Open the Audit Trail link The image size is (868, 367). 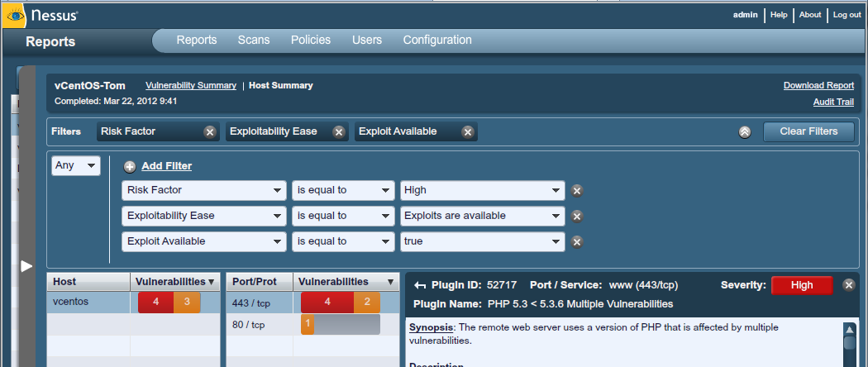tap(833, 102)
